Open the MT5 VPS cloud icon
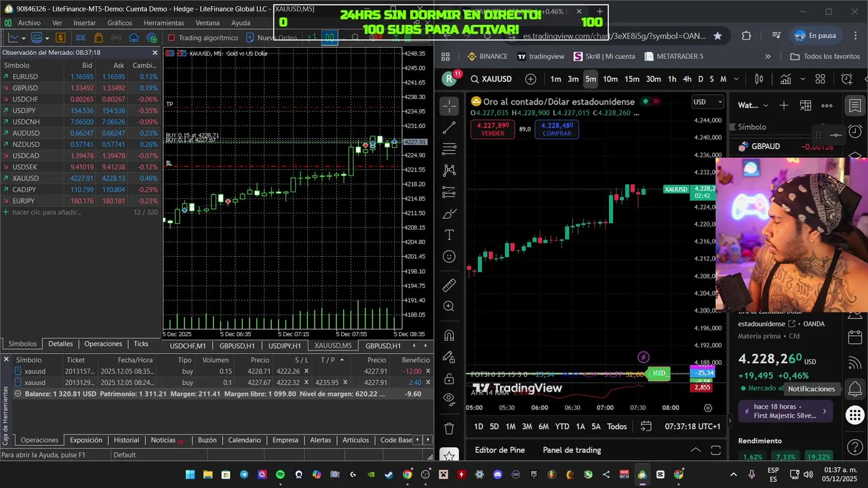 (x=134, y=38)
